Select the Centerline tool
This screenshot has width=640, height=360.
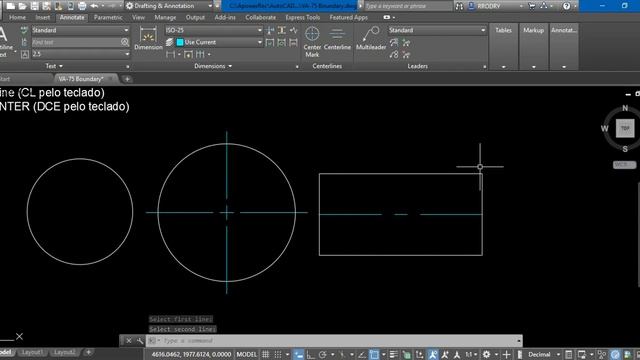[x=337, y=39]
